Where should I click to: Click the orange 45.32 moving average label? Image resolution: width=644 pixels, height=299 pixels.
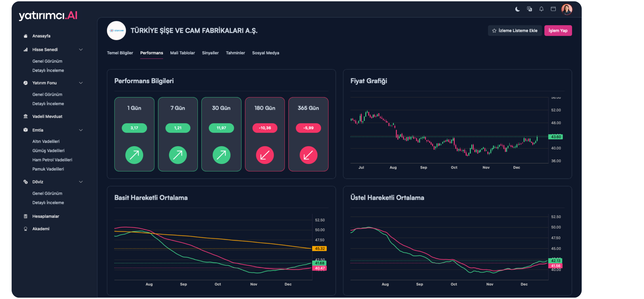tap(320, 249)
